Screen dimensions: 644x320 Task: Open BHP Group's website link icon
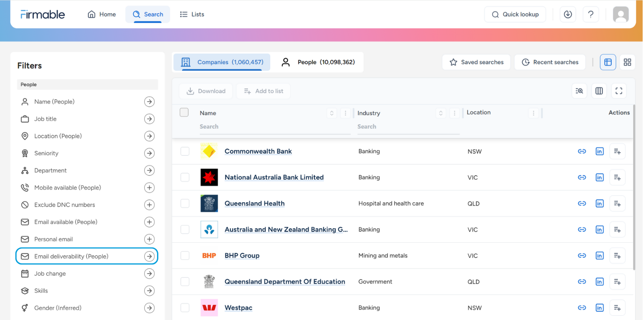(x=582, y=255)
